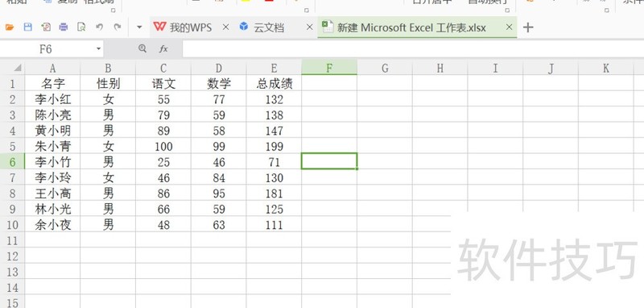This screenshot has height=308, width=644.
Task: Click the 语文 score cell 100
Action: [163, 147]
